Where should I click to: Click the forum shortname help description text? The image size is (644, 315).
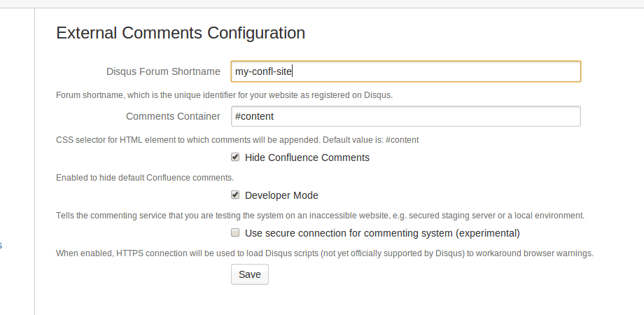(x=224, y=95)
